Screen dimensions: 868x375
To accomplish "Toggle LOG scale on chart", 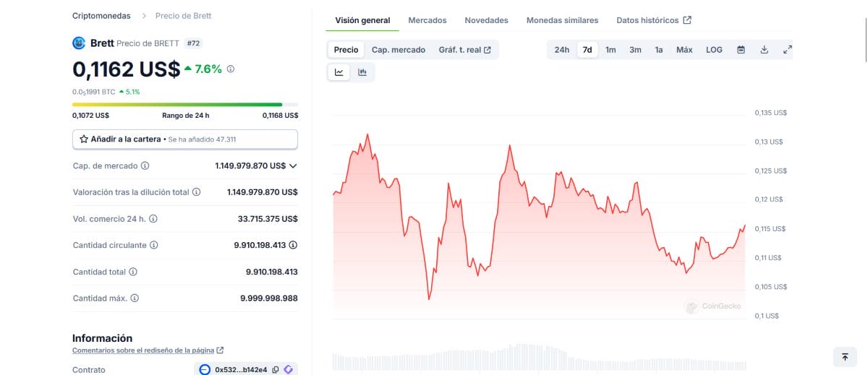I will [x=714, y=50].
